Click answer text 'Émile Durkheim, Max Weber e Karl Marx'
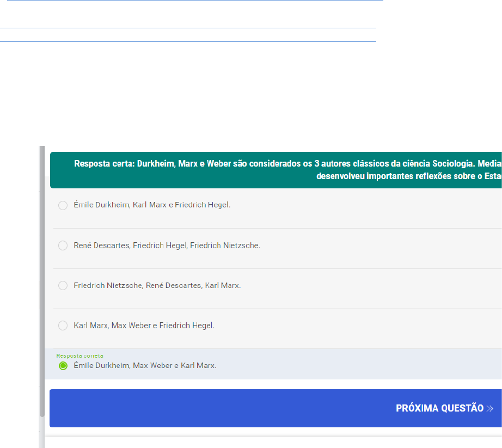The width and height of the screenshot is (502, 448). [x=145, y=366]
